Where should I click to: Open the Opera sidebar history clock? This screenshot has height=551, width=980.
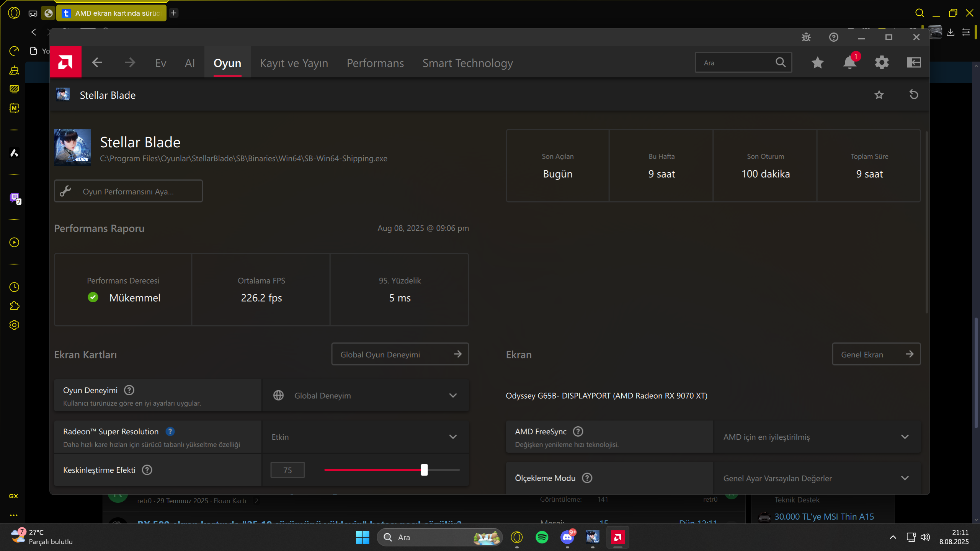point(14,287)
